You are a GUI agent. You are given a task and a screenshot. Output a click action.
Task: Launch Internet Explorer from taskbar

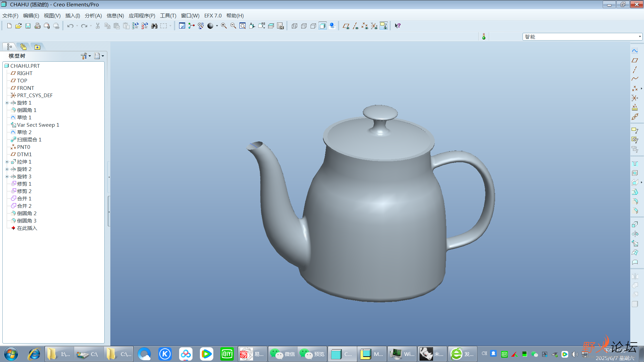point(34,354)
